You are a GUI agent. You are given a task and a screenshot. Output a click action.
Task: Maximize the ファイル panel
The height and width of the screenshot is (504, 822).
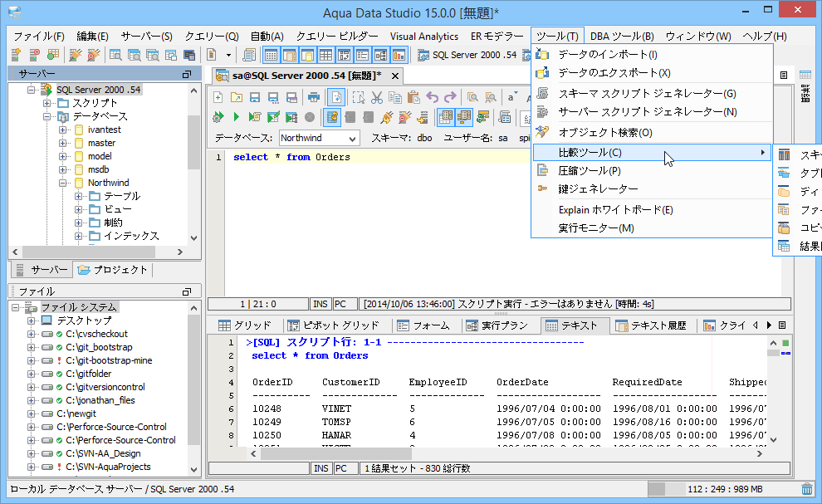click(186, 291)
